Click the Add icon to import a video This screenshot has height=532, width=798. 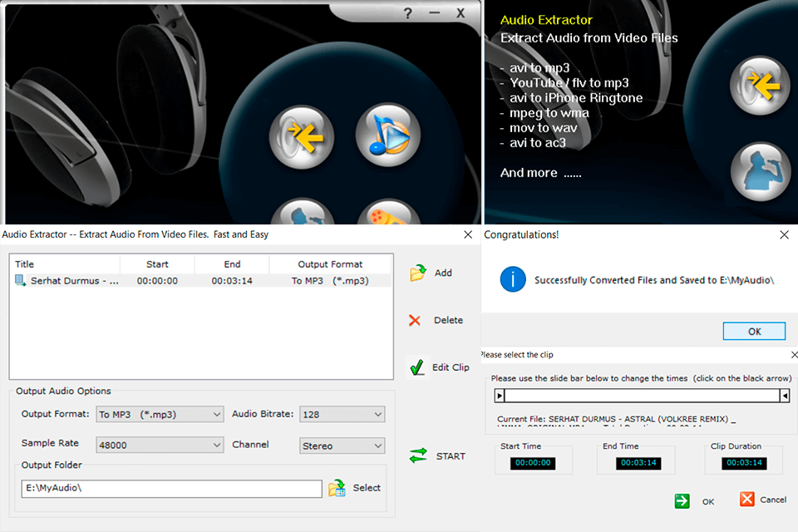[419, 273]
